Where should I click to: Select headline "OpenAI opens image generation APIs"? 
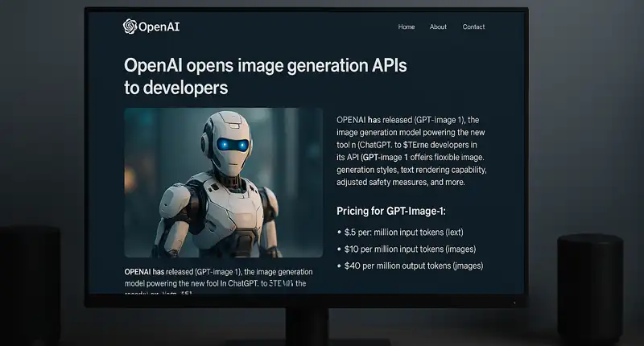coord(266,66)
